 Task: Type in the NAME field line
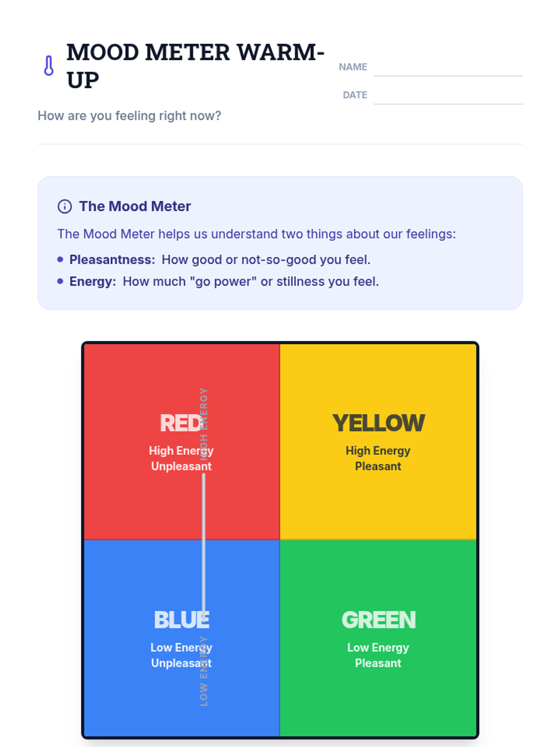448,68
